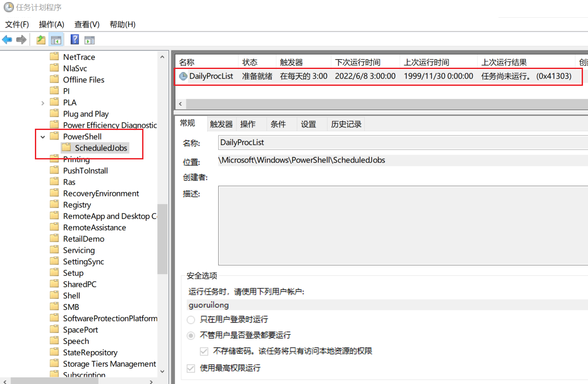Open the 查看(V) menu
The width and height of the screenshot is (588, 384).
(87, 24)
